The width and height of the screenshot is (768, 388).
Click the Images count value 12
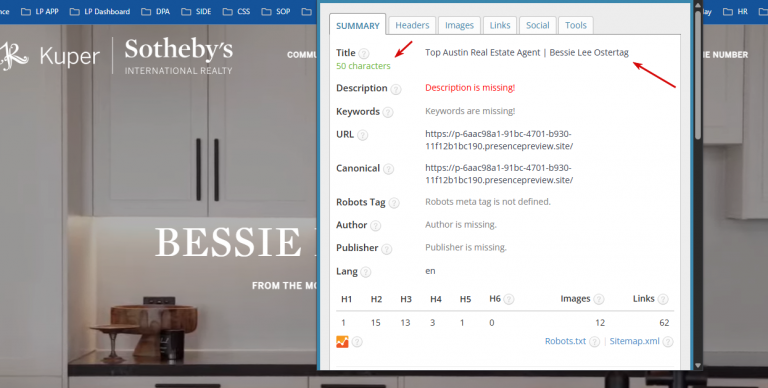pyautogui.click(x=600, y=322)
